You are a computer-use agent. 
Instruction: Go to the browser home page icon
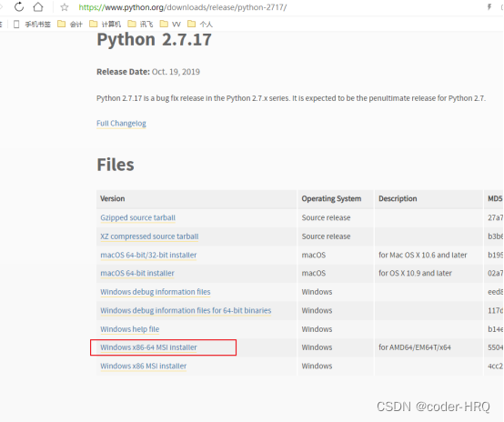[38, 6]
